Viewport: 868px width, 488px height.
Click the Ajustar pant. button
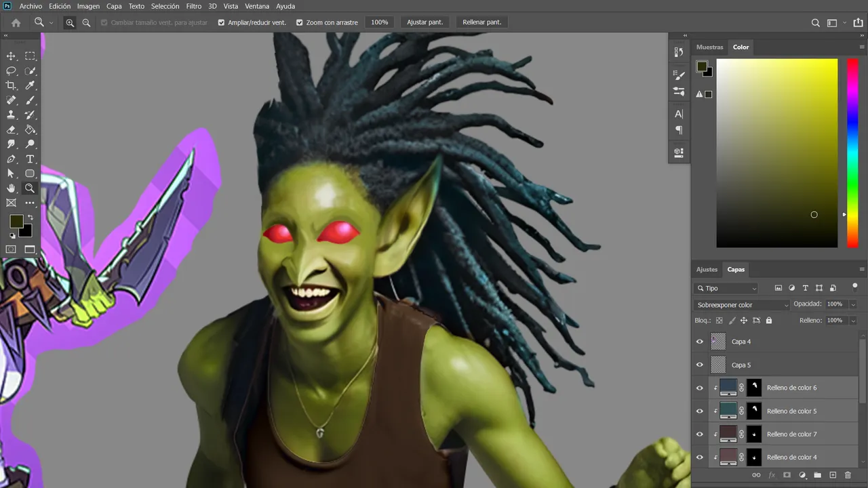click(425, 22)
